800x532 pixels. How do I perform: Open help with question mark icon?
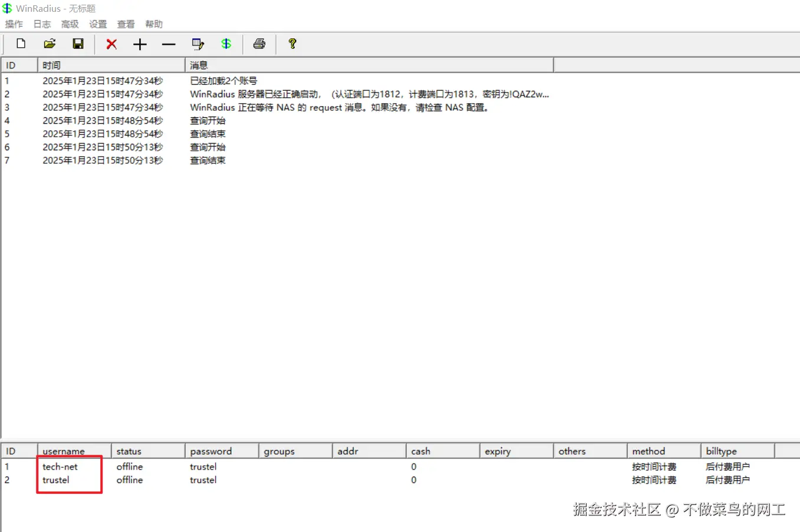click(292, 44)
